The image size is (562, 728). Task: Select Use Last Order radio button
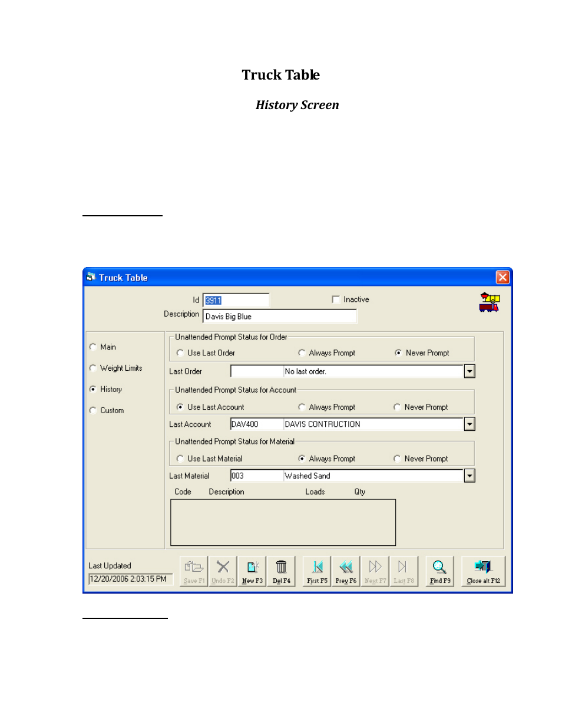pyautogui.click(x=180, y=353)
